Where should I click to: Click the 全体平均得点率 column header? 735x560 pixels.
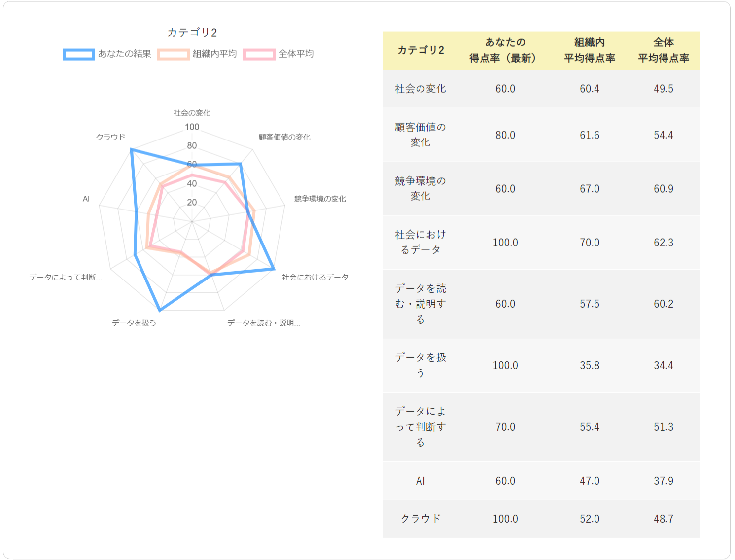tap(664, 50)
